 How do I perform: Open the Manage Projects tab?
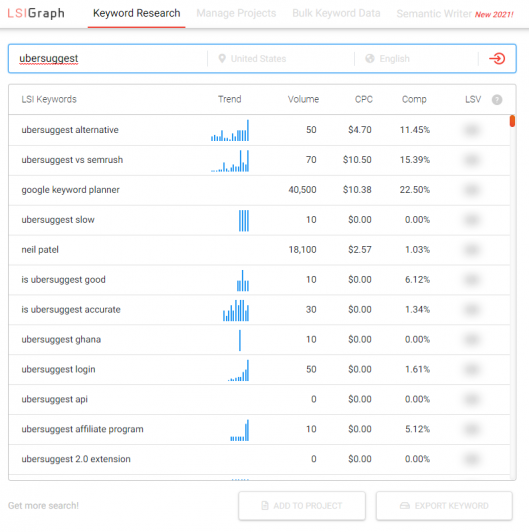coord(236,13)
